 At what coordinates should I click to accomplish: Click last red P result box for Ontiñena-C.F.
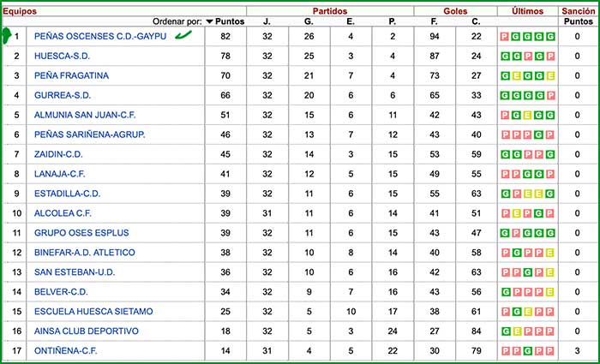[550, 351]
